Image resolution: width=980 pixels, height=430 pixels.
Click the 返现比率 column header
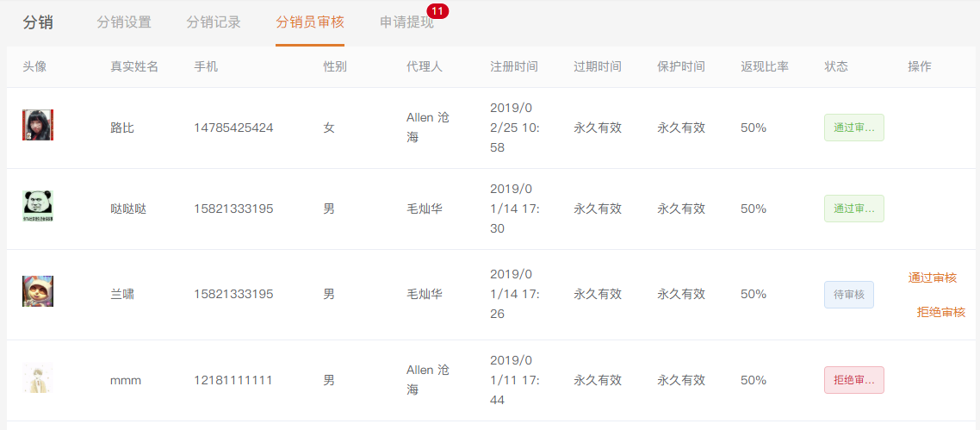point(765,66)
